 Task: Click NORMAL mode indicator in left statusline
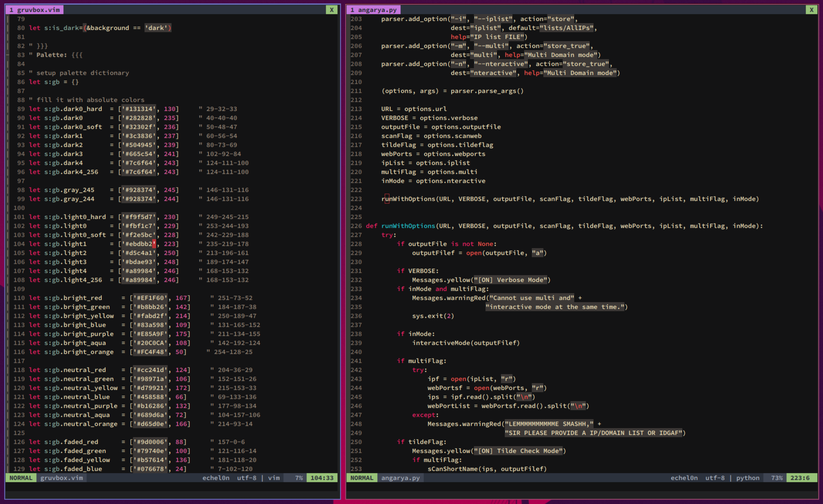21,478
